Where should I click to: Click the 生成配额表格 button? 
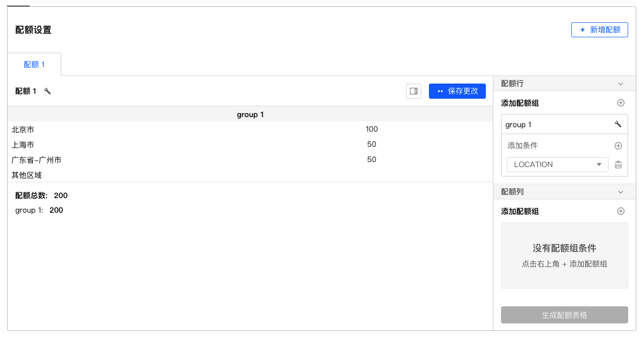(x=564, y=315)
